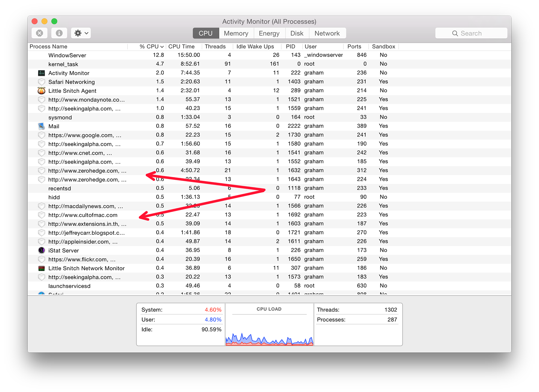Click the jeffreycarr.blogspot process shield icon
Screen dimensions: 539x392
[41, 233]
